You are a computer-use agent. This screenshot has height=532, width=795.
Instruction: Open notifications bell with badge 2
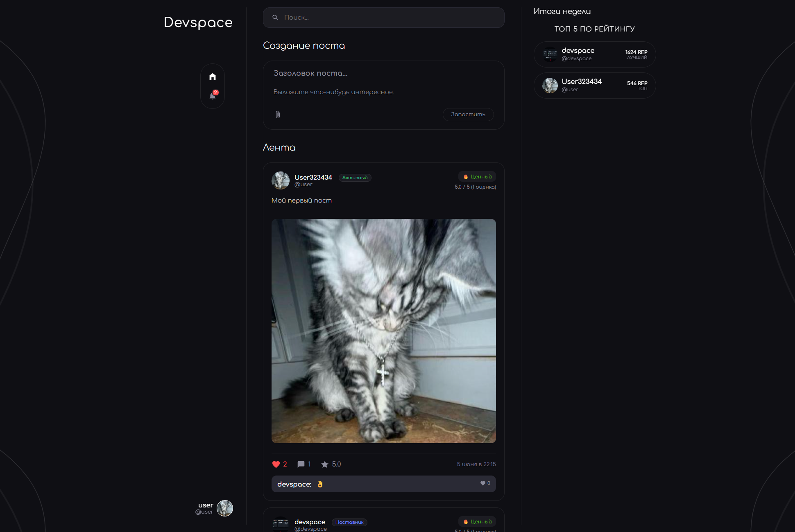tap(213, 95)
